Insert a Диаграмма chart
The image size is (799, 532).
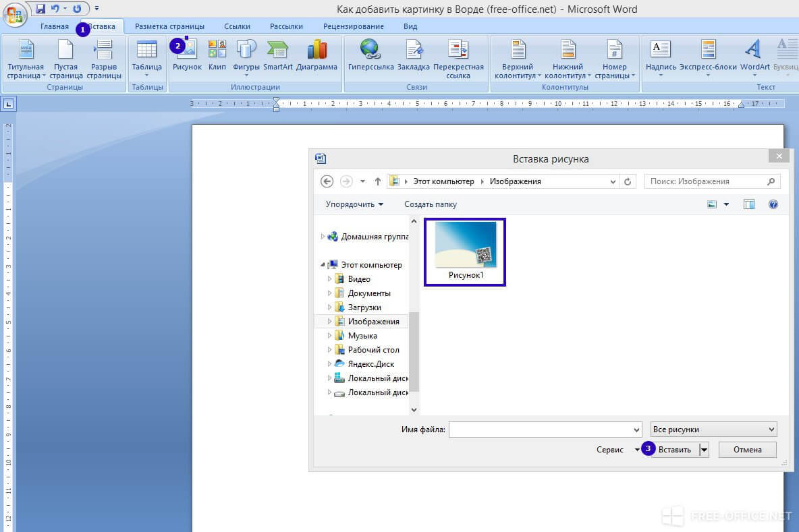pyautogui.click(x=316, y=56)
